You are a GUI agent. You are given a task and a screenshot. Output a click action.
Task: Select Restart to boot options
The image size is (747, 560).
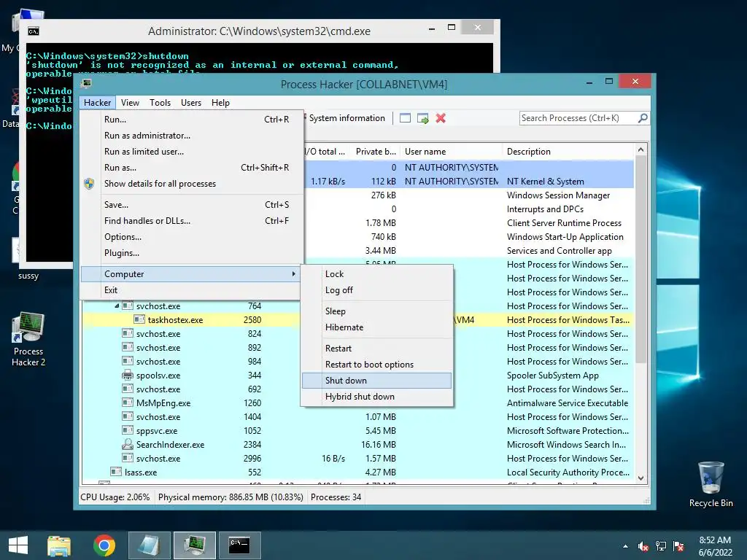pos(377,365)
